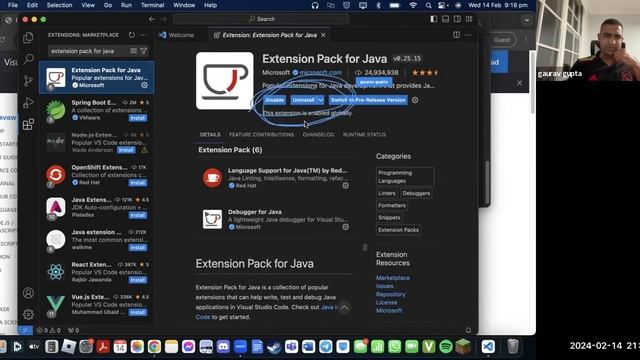Open the Microsoft resource link

[x=389, y=311]
